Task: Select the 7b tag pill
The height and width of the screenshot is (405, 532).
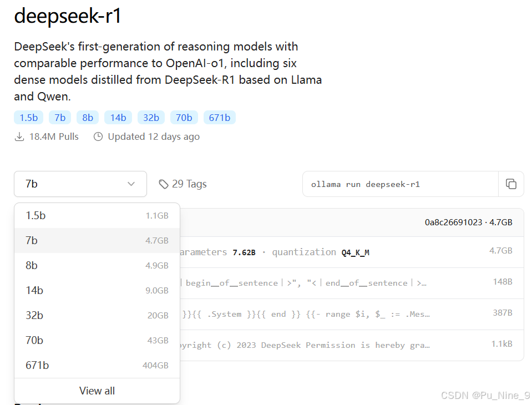Action: coord(59,117)
